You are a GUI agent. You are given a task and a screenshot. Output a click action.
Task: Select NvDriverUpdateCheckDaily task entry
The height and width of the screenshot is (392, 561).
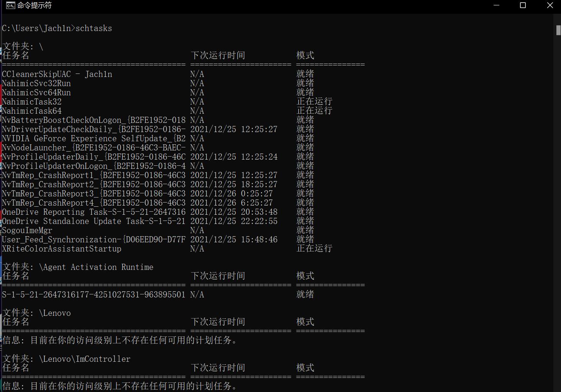coord(94,129)
